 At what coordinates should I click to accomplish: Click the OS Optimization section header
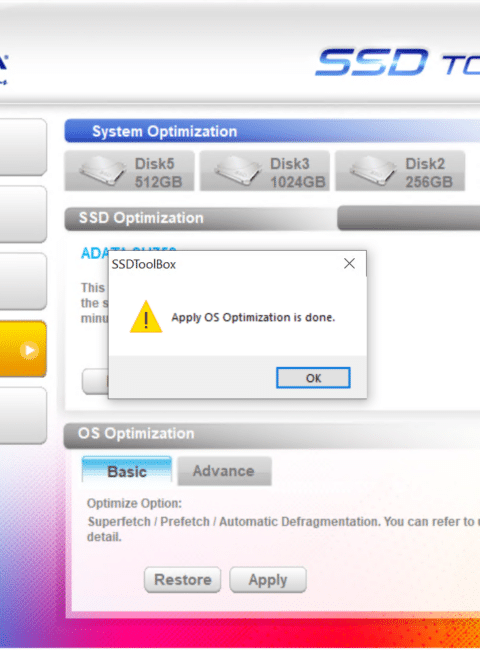272,434
